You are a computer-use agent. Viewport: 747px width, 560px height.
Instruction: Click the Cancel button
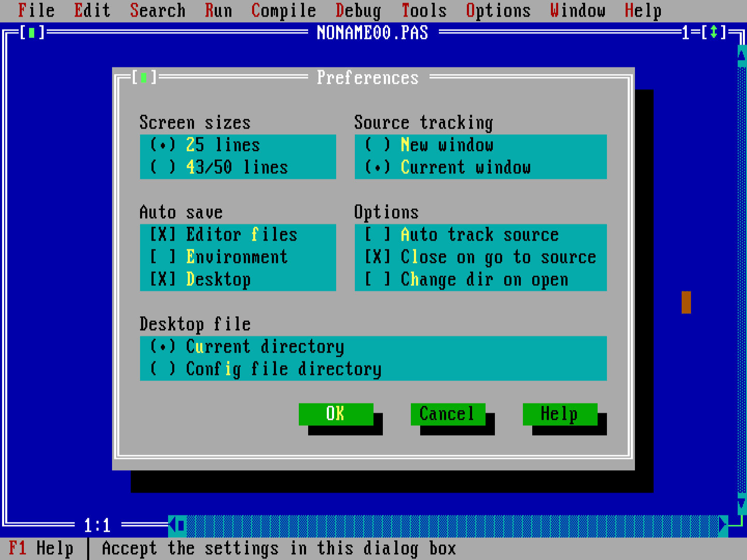pos(448,414)
